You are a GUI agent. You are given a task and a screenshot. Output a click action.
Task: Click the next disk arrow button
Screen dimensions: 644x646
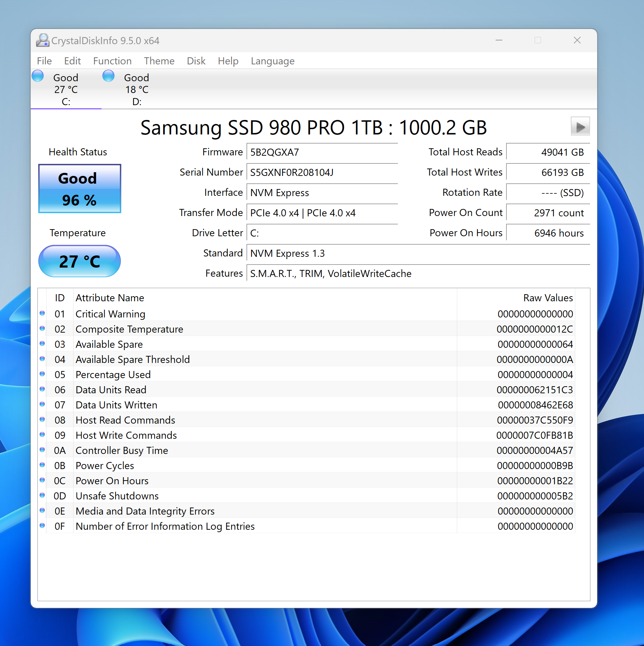[580, 127]
